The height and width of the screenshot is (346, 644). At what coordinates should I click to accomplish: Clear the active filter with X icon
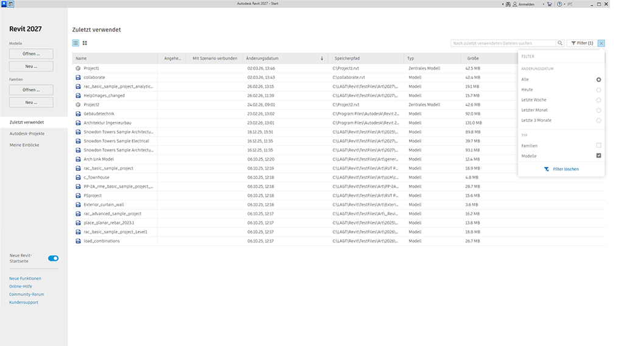pos(601,43)
